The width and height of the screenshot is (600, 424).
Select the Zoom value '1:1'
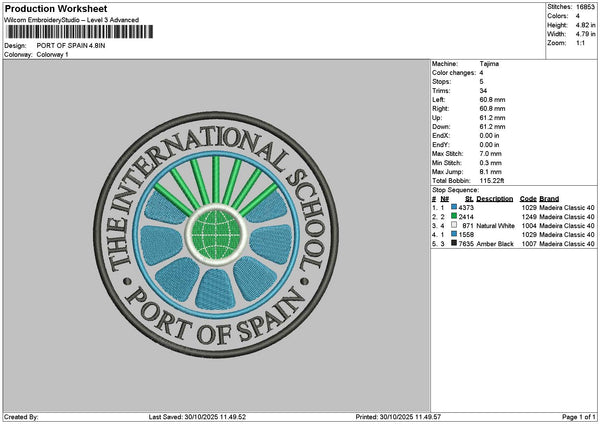coord(580,43)
